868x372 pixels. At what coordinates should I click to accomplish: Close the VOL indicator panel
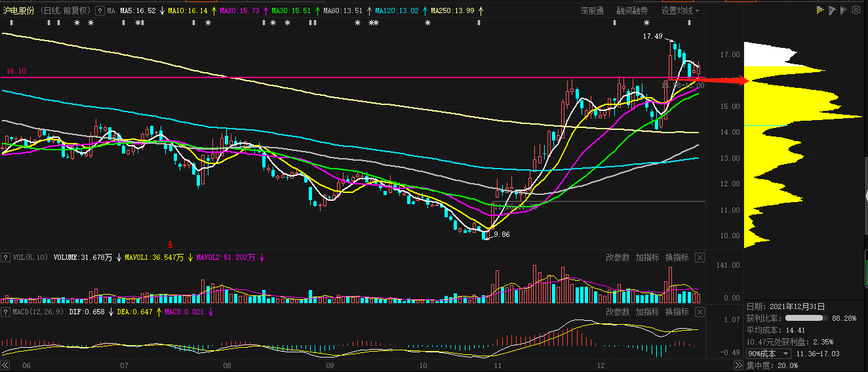(x=700, y=258)
